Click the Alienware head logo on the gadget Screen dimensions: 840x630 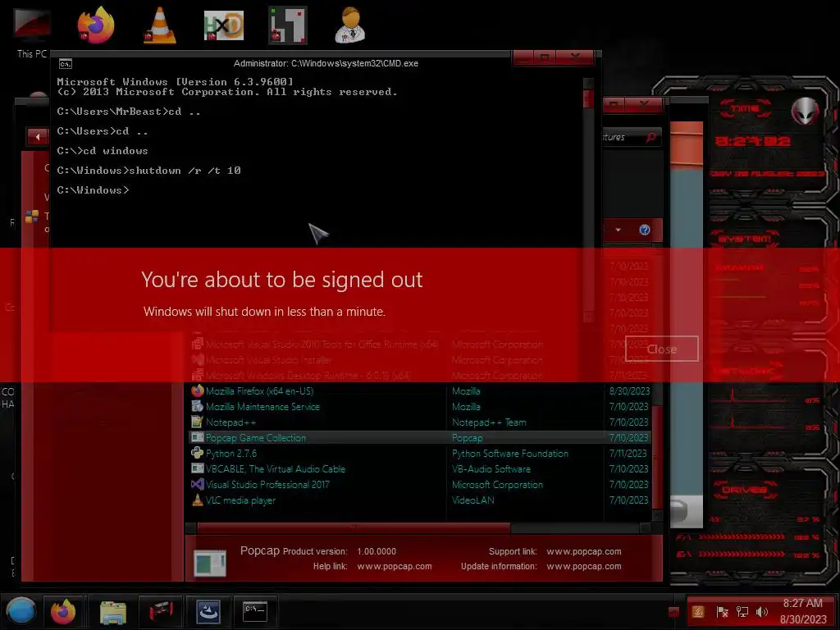[806, 111]
